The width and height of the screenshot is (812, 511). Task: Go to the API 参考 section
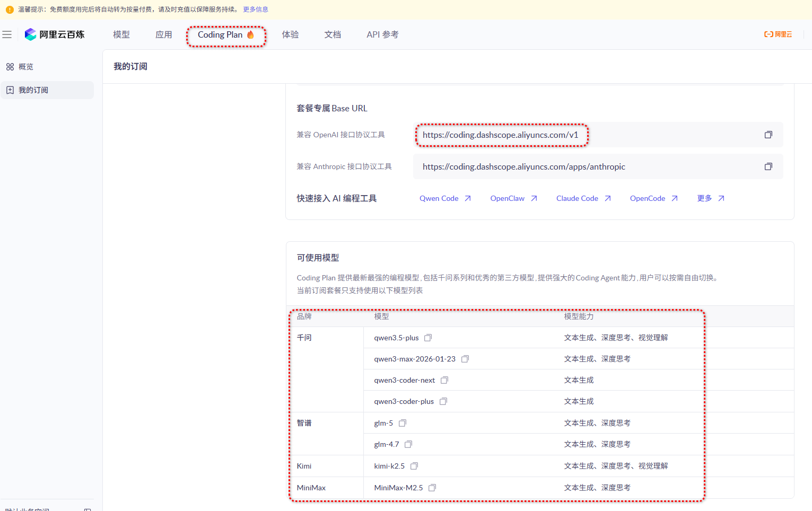tap(382, 34)
